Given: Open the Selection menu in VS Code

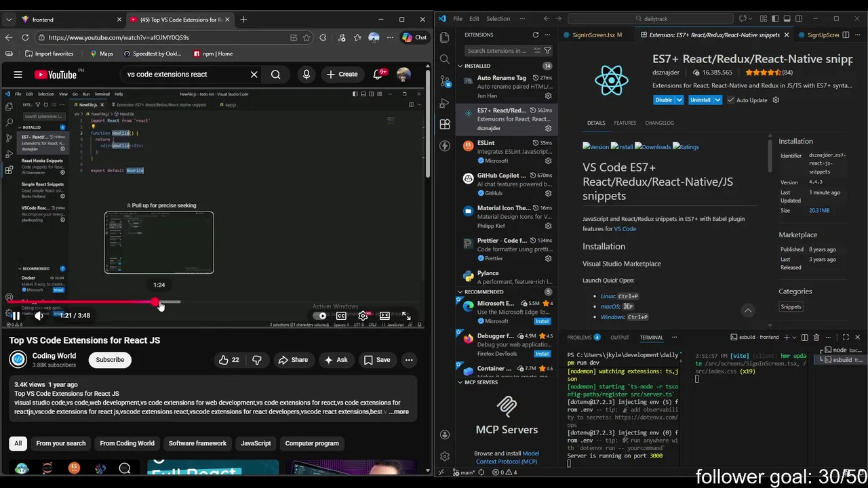Looking at the screenshot, I should click(x=498, y=19).
